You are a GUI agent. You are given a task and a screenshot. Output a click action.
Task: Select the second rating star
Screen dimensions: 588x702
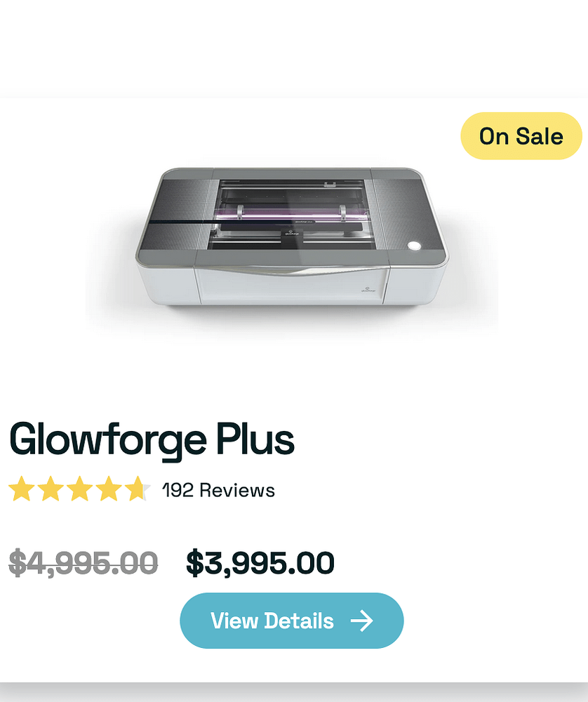49,489
